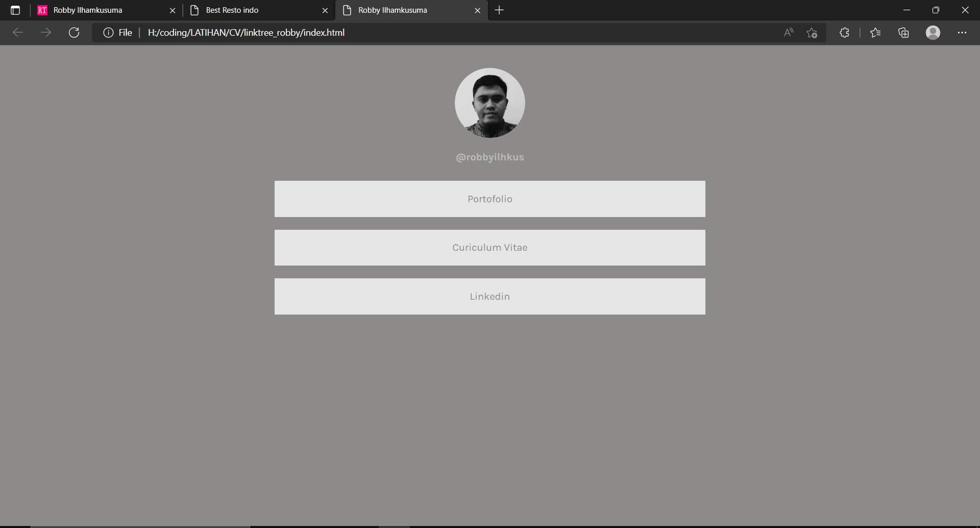Open the Portofolio link
This screenshot has height=528, width=980.
point(489,199)
